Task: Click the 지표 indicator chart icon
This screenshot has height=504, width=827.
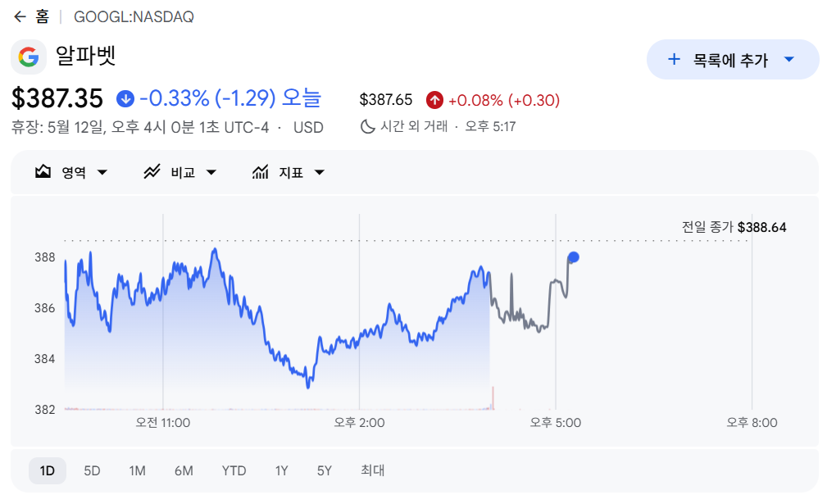Action: (x=260, y=172)
